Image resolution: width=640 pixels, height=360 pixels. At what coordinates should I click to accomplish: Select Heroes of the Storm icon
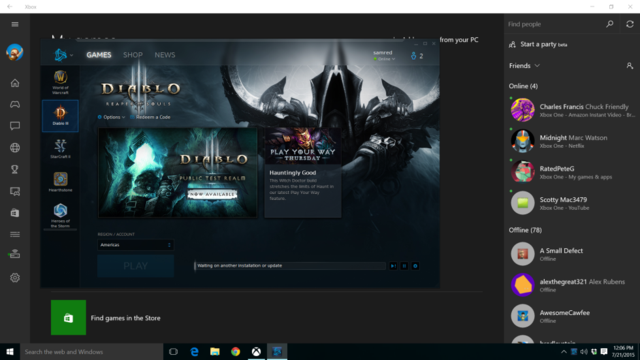(60, 216)
